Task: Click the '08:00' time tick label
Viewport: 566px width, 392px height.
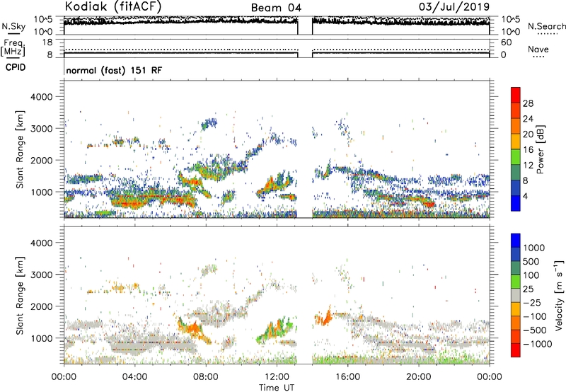Action: pos(206,377)
